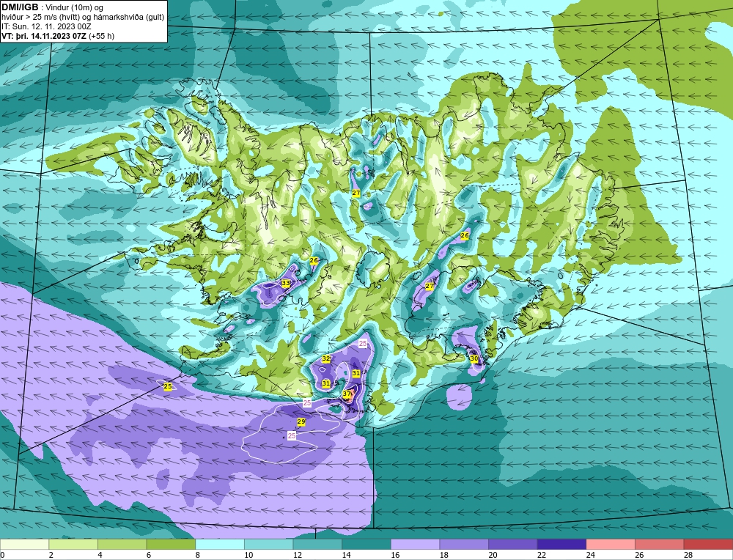Pick the red 28+ m/s legend swatch
The image size is (733, 560).
(x=708, y=544)
